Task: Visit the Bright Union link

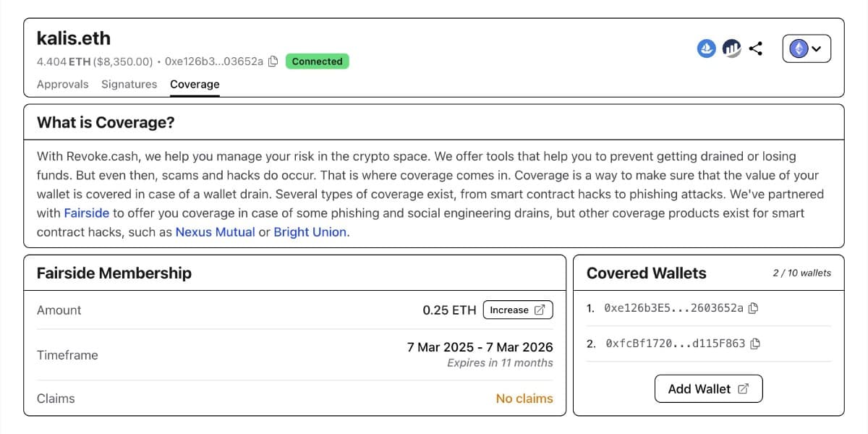Action: coord(310,232)
